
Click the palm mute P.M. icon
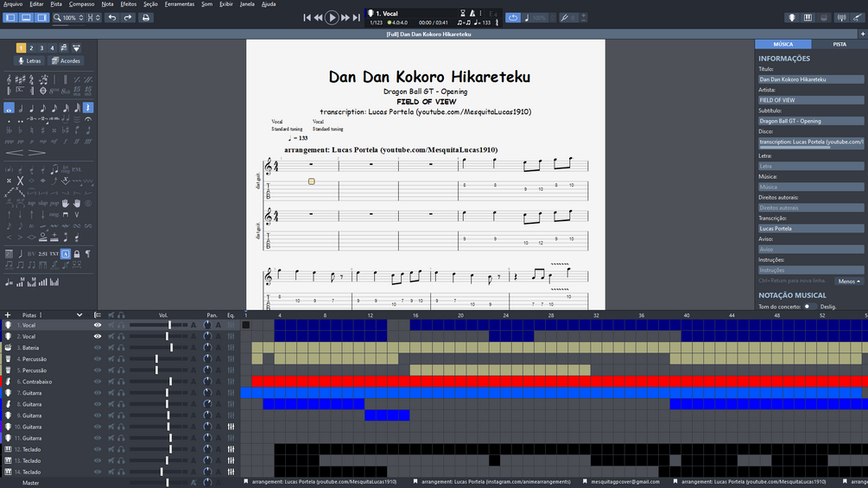(77, 169)
